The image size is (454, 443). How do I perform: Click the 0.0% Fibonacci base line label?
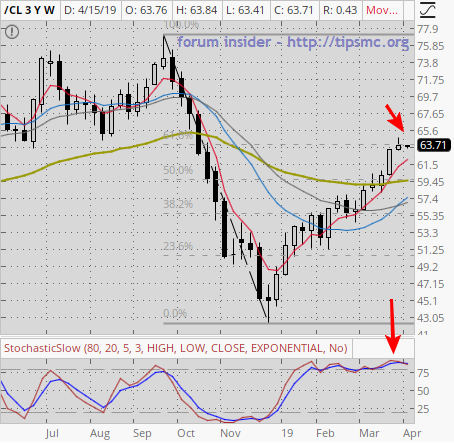pyautogui.click(x=175, y=313)
